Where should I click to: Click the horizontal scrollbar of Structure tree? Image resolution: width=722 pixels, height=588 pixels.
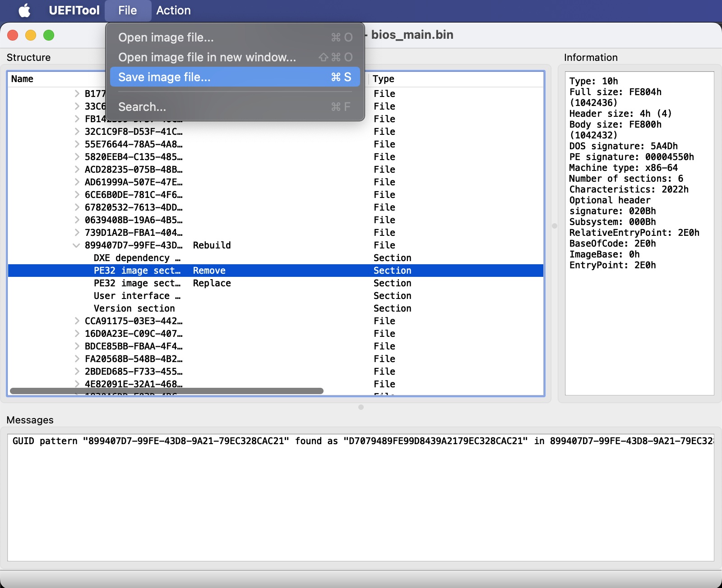pyautogui.click(x=167, y=391)
